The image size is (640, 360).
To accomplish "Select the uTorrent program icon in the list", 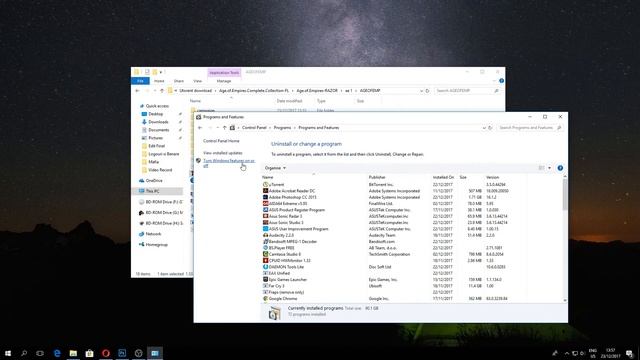I will (265, 184).
